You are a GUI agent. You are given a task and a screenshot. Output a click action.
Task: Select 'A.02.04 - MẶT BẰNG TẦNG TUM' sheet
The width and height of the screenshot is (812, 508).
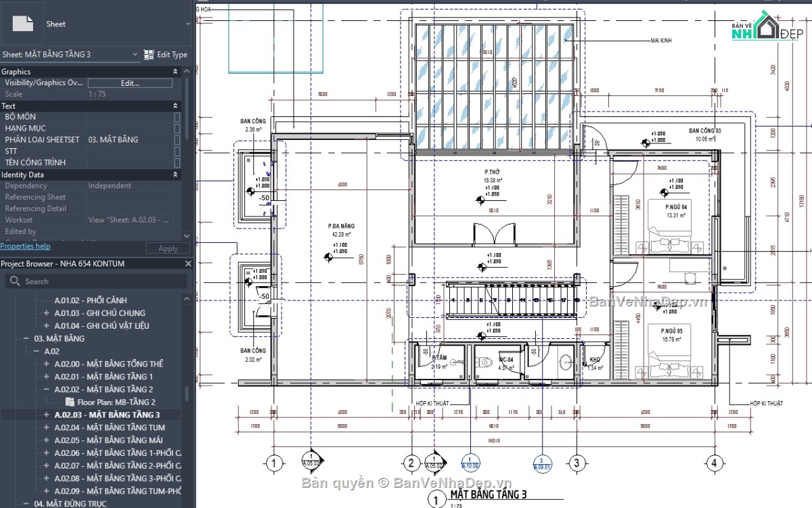(110, 428)
